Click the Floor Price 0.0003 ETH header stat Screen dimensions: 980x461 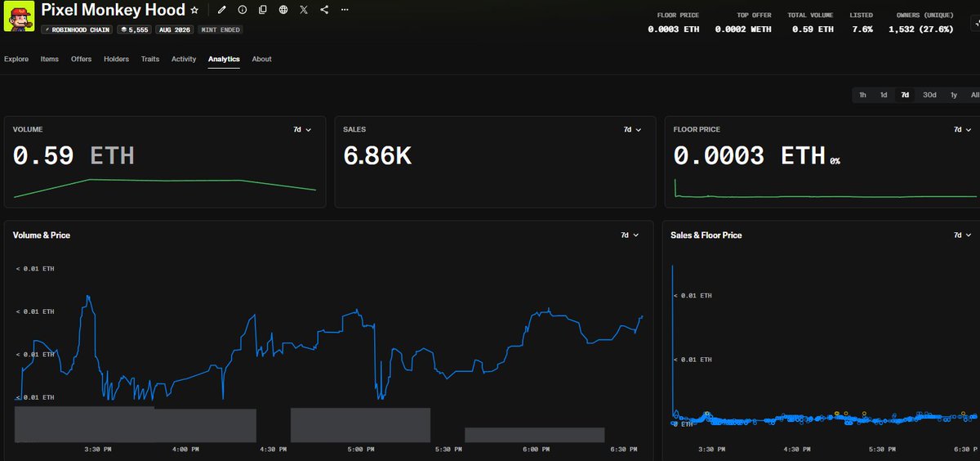pyautogui.click(x=674, y=22)
